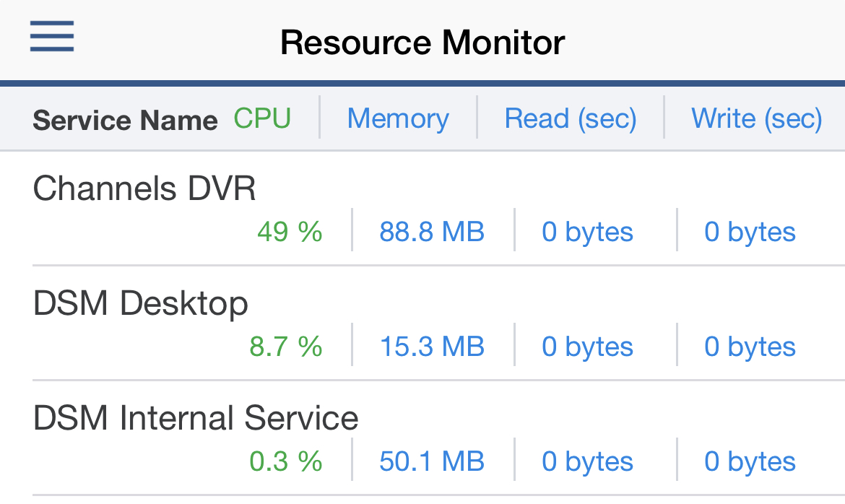Sort by the Read (sec) column
The height and width of the screenshot is (504, 845).
[571, 118]
